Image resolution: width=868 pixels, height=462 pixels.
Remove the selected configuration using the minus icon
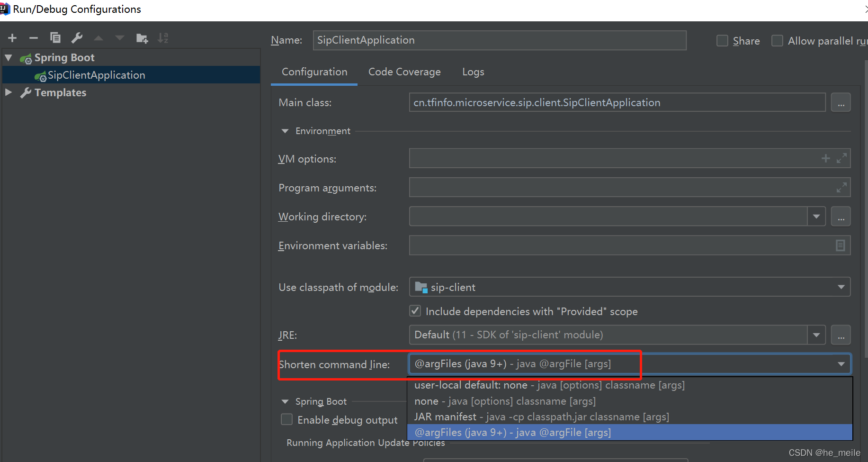pos(33,38)
